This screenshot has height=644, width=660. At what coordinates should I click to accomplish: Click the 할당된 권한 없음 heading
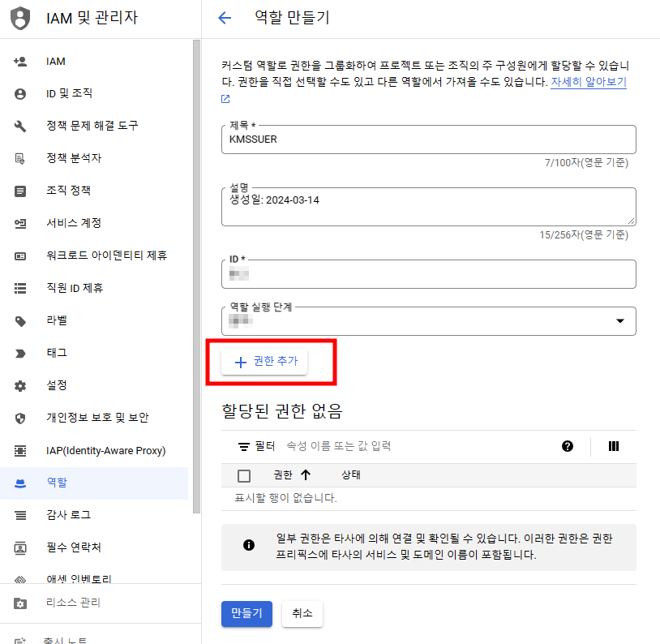tap(282, 411)
